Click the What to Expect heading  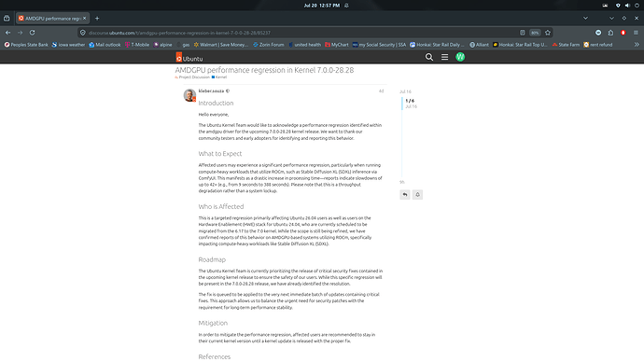point(220,154)
